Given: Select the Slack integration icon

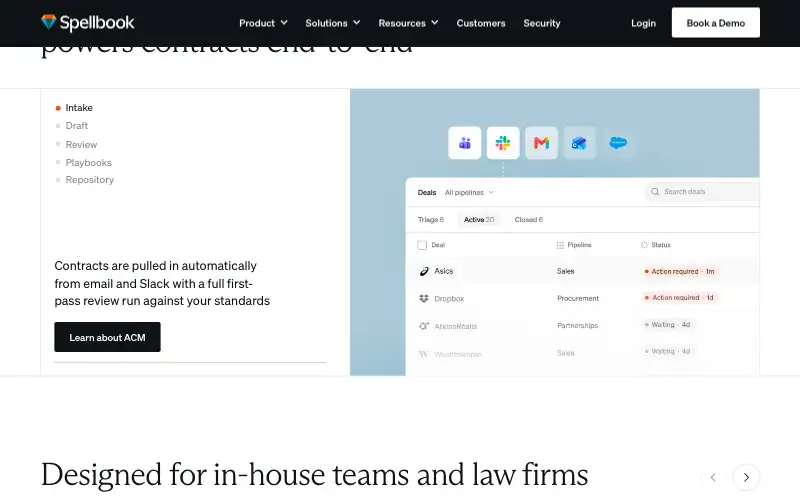Looking at the screenshot, I should 503,143.
